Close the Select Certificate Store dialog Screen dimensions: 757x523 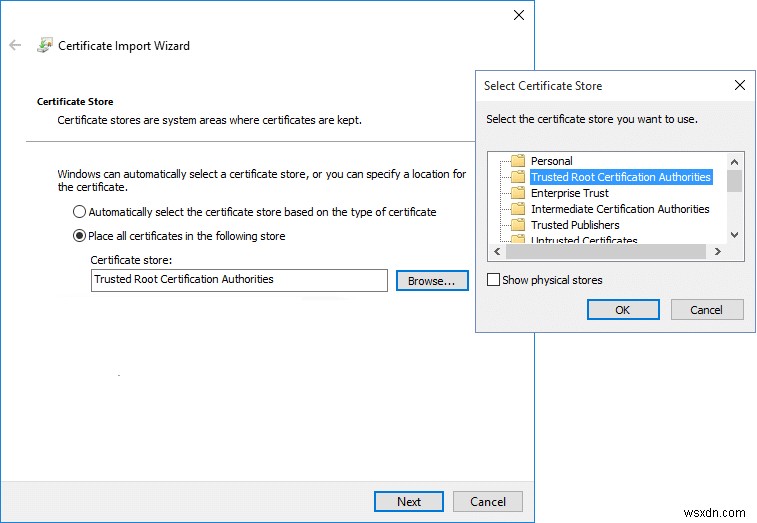739,85
